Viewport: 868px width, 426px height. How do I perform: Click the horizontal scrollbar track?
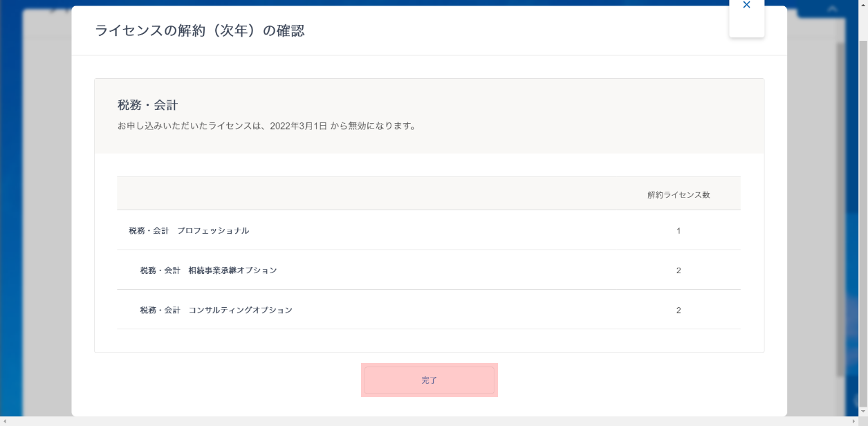tap(429, 420)
